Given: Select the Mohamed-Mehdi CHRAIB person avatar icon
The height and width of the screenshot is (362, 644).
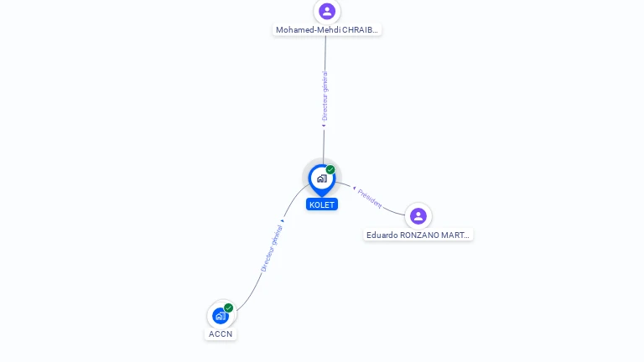Looking at the screenshot, I should (x=327, y=11).
